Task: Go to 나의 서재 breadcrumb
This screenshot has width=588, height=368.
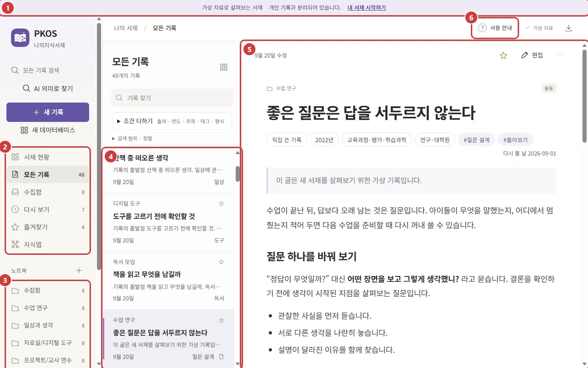Action: [126, 28]
